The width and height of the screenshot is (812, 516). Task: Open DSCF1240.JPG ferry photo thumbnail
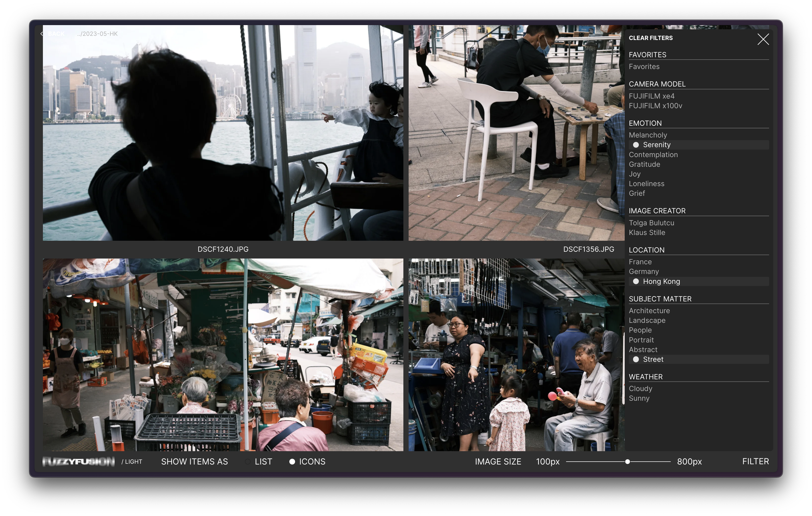223,133
